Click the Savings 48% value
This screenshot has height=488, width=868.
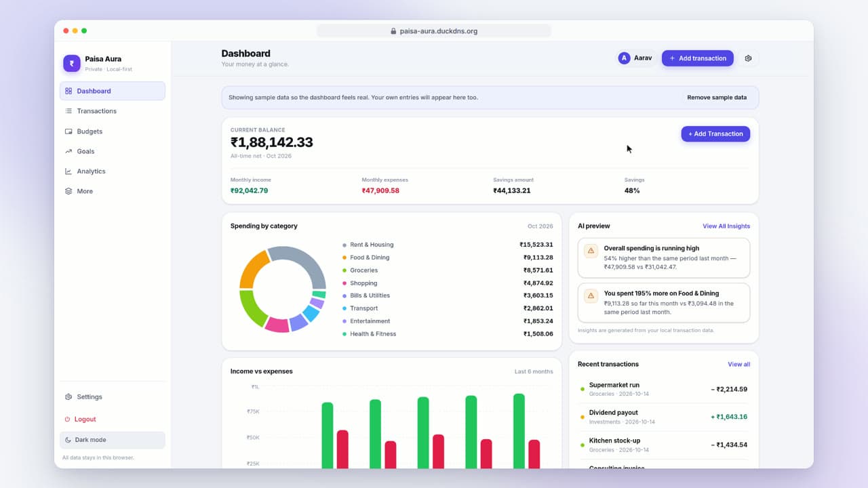(x=632, y=191)
